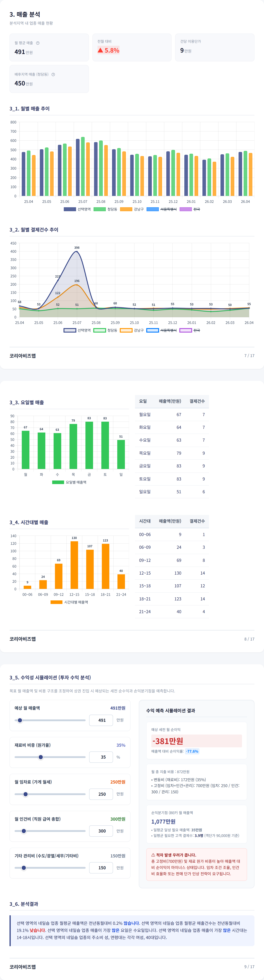Click the 시간대 column header
This screenshot has height=980, width=264.
pos(145,521)
